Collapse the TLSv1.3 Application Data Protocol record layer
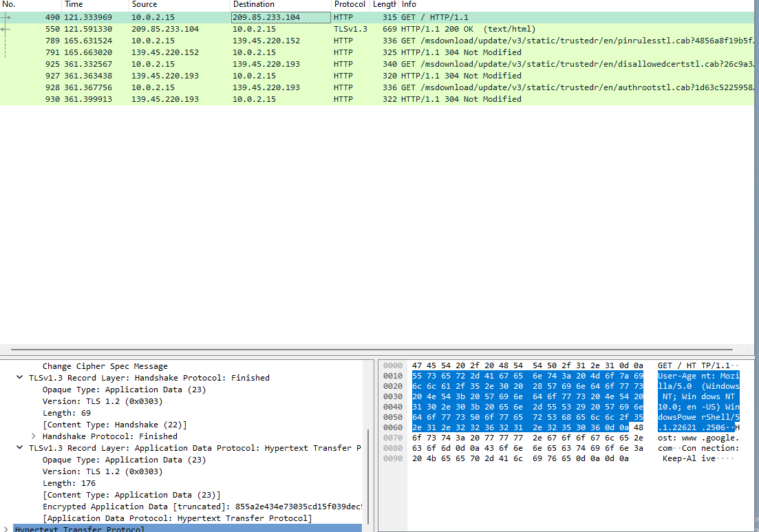This screenshot has height=532, width=759. 20,448
